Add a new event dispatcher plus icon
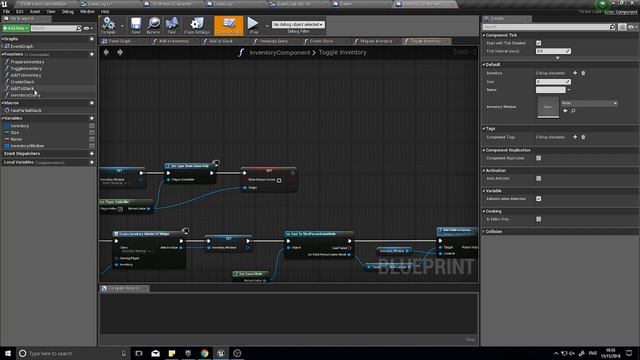The image size is (640, 360). (91, 153)
